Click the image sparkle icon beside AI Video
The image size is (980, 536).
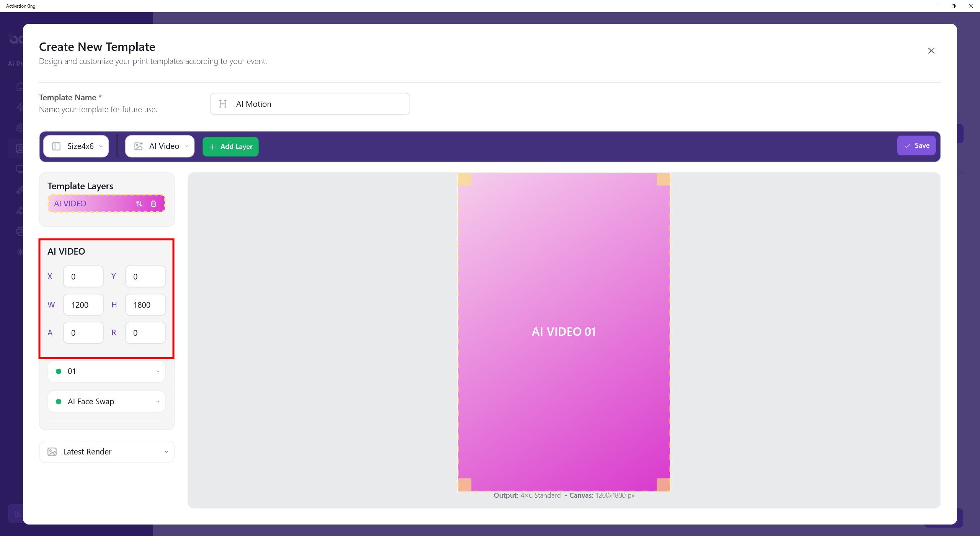pyautogui.click(x=138, y=146)
